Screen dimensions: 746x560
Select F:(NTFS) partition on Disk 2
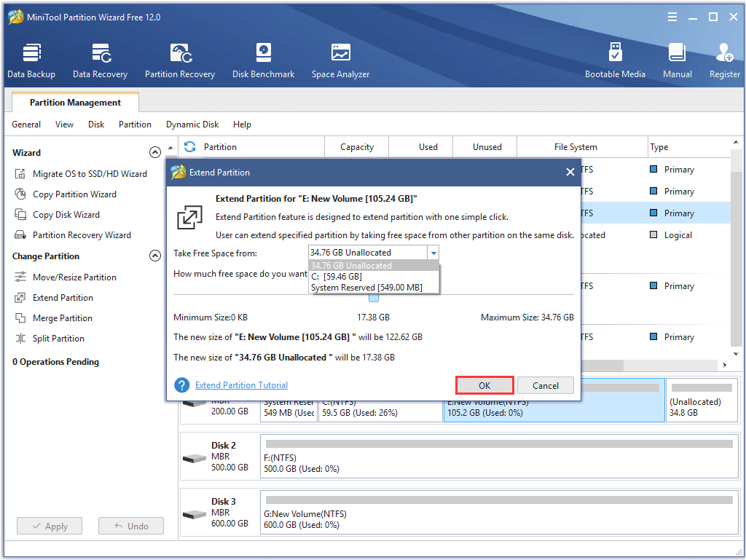[499, 457]
